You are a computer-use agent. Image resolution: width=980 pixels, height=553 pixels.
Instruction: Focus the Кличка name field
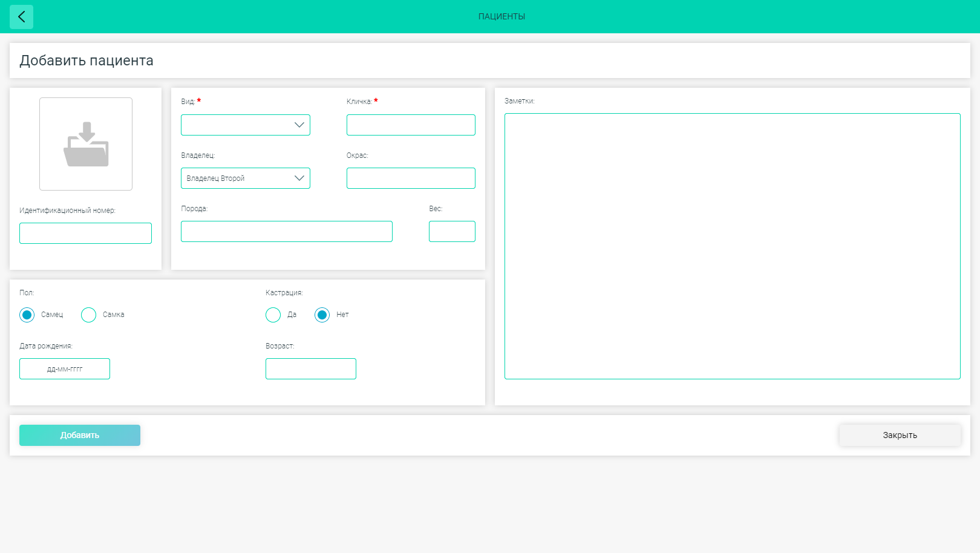[x=411, y=125]
